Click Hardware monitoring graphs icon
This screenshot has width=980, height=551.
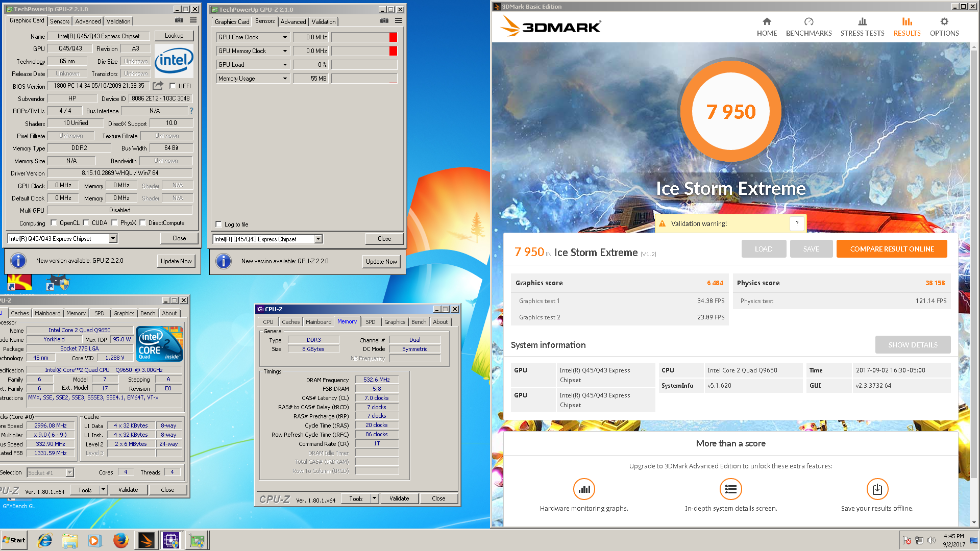point(584,489)
